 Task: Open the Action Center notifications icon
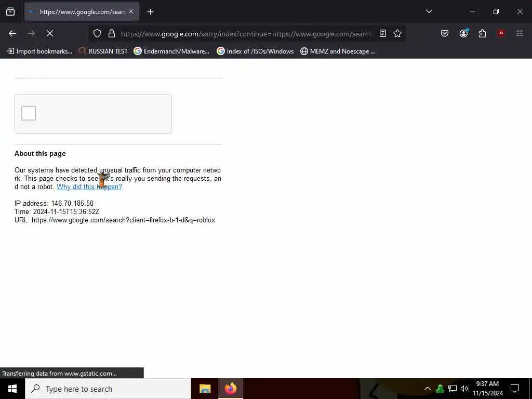pyautogui.click(x=515, y=389)
